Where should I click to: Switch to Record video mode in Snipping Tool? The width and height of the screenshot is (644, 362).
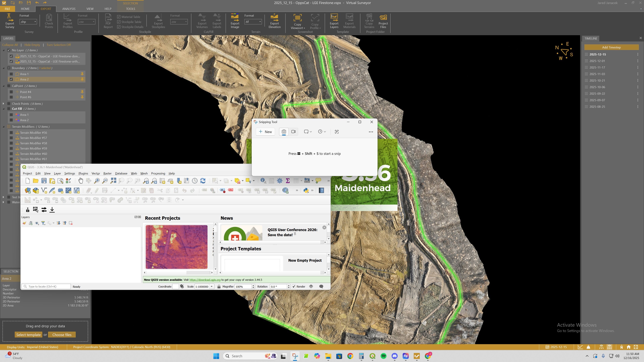point(293,132)
